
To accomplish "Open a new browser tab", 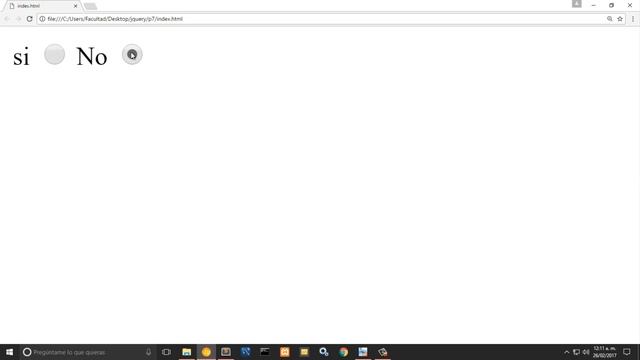I will (90, 6).
